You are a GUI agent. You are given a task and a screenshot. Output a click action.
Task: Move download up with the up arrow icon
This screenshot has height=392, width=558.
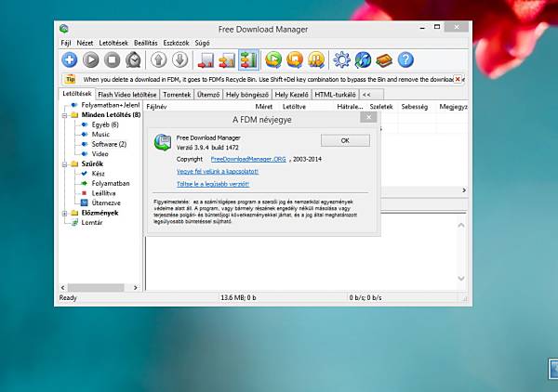coord(159,59)
